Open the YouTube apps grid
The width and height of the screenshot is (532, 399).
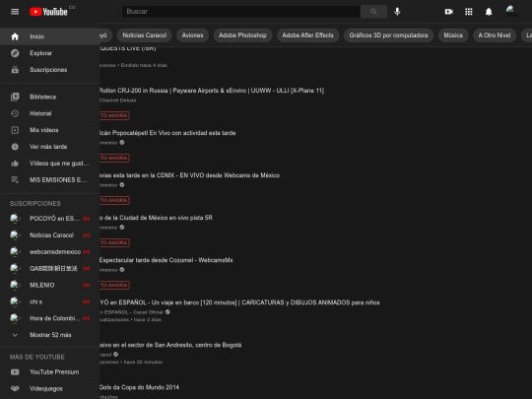[469, 12]
